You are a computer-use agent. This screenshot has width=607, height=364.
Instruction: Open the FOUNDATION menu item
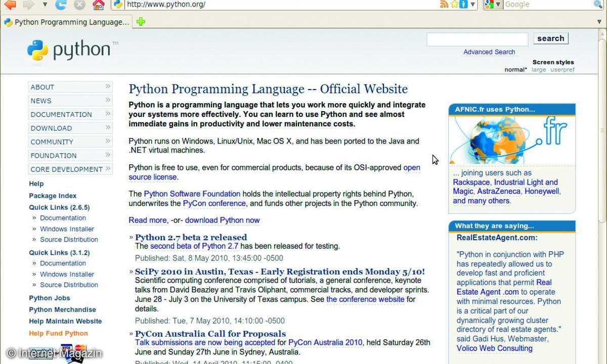pos(70,155)
